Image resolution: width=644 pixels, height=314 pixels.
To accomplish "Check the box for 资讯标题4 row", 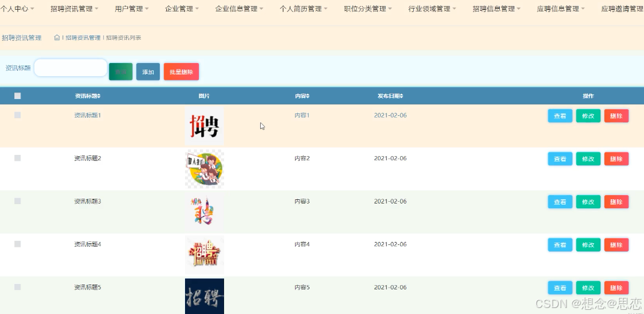I will click(x=17, y=244).
